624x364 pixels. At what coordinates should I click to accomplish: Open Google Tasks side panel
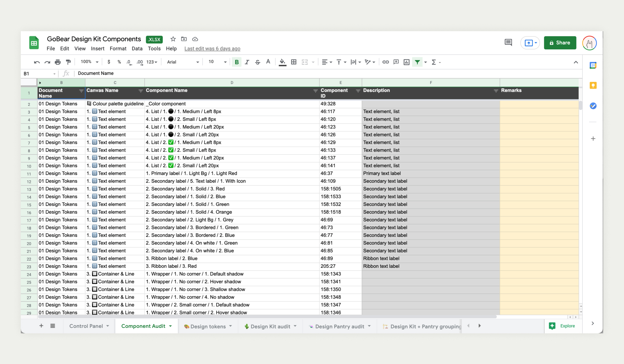pyautogui.click(x=593, y=106)
